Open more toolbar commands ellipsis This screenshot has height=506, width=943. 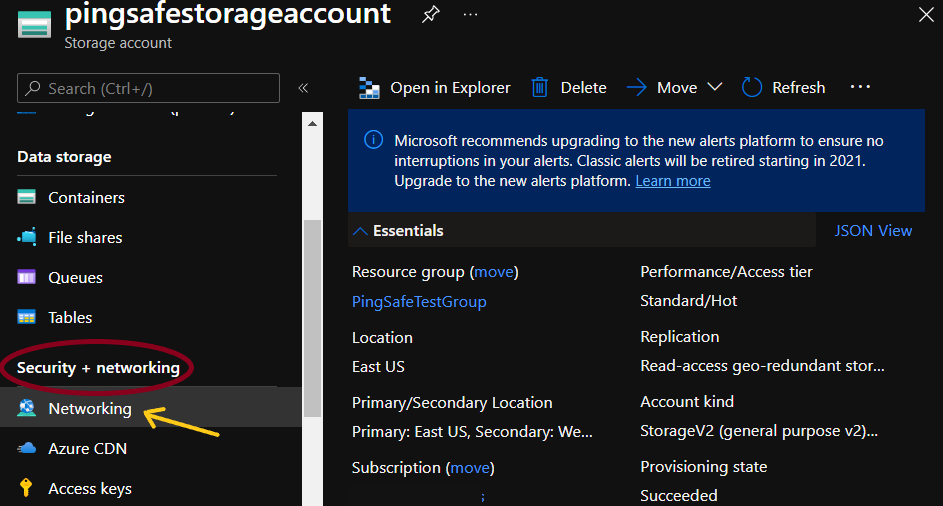coord(860,88)
